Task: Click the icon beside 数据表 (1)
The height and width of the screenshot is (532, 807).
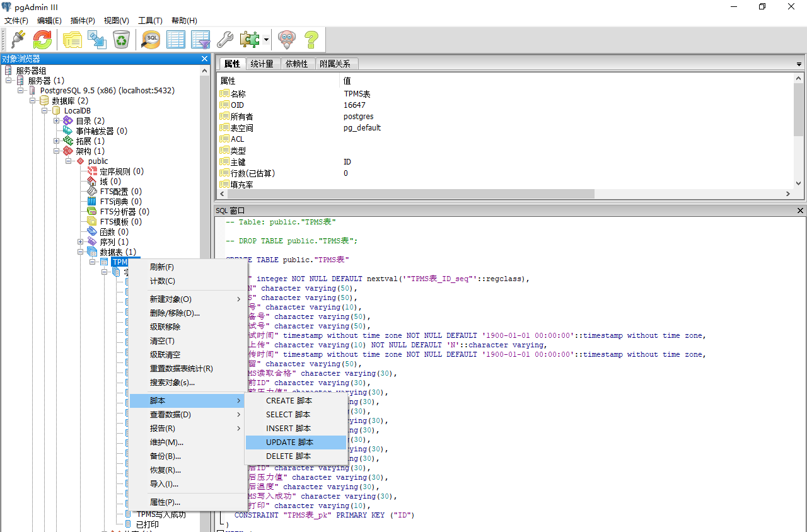Action: click(92, 252)
